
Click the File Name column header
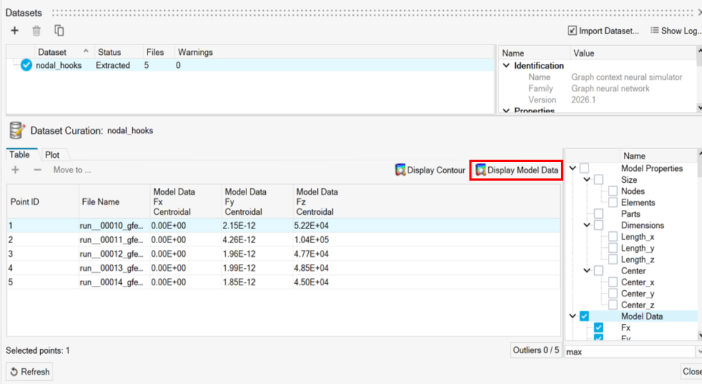(114, 202)
